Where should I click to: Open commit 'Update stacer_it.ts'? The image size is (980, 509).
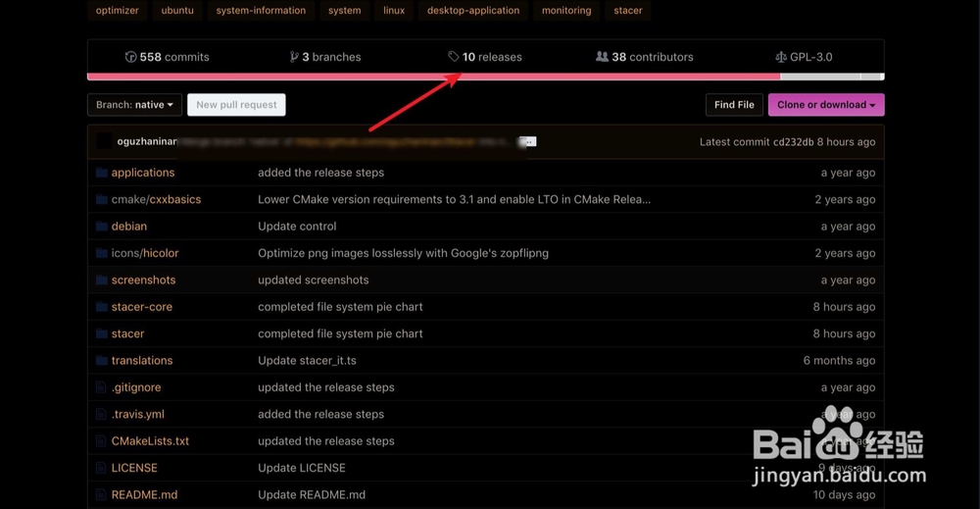pos(307,361)
